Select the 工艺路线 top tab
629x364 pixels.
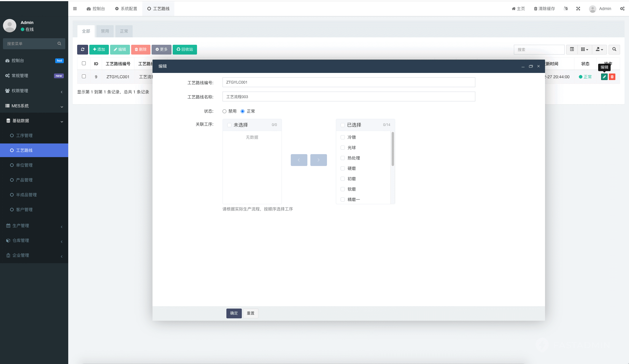click(158, 9)
